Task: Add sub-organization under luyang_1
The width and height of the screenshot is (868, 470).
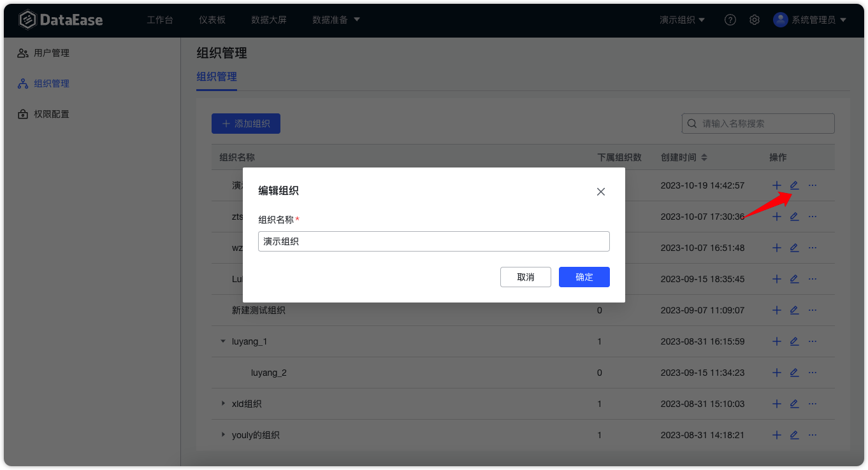Action: click(777, 341)
